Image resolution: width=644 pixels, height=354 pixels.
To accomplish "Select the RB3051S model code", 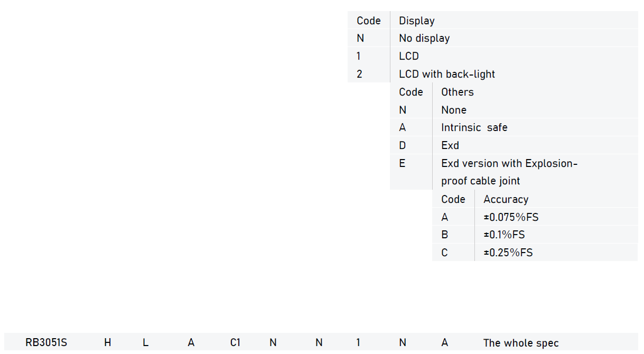I will pyautogui.click(x=46, y=343).
